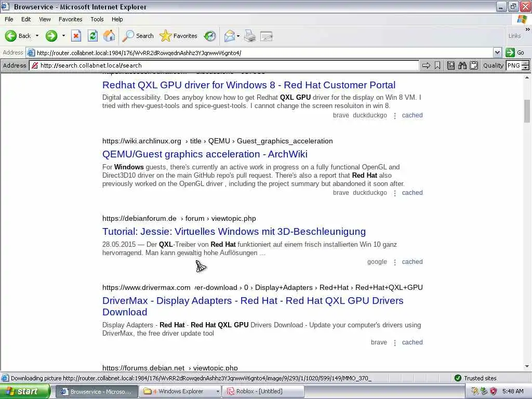Open the Search pane in the toolbar
532x399 pixels.
(x=138, y=36)
